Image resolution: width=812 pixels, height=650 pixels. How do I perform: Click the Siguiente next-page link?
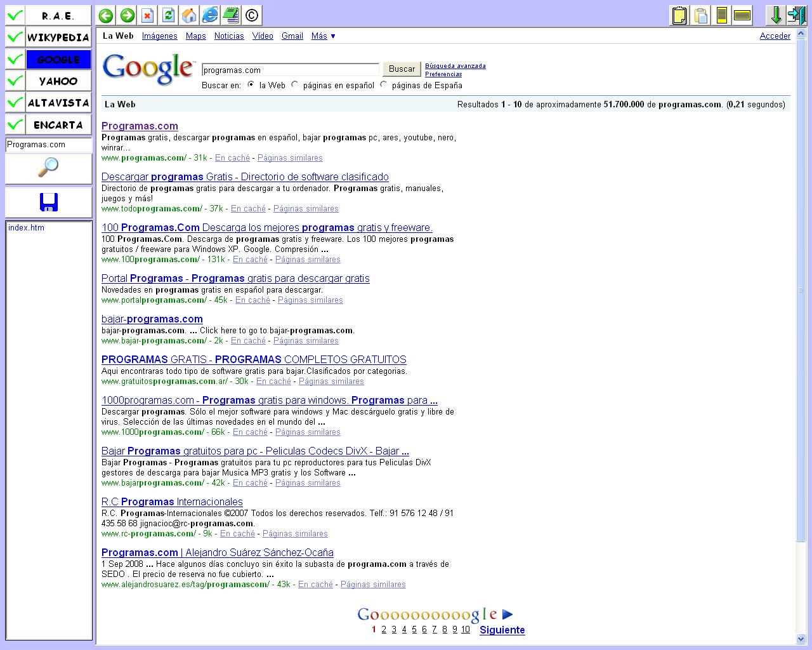pos(502,630)
